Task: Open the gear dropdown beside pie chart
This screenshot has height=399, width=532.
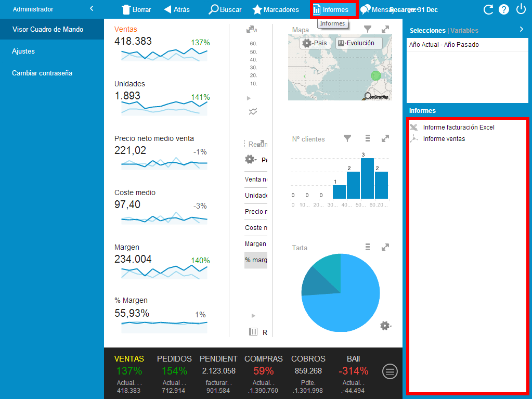Action: point(385,326)
